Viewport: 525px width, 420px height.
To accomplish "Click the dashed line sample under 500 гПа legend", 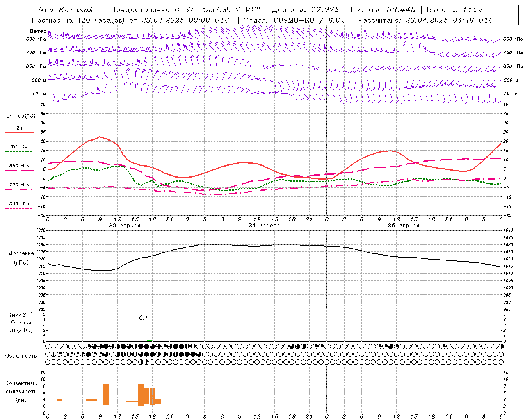I will [19, 209].
